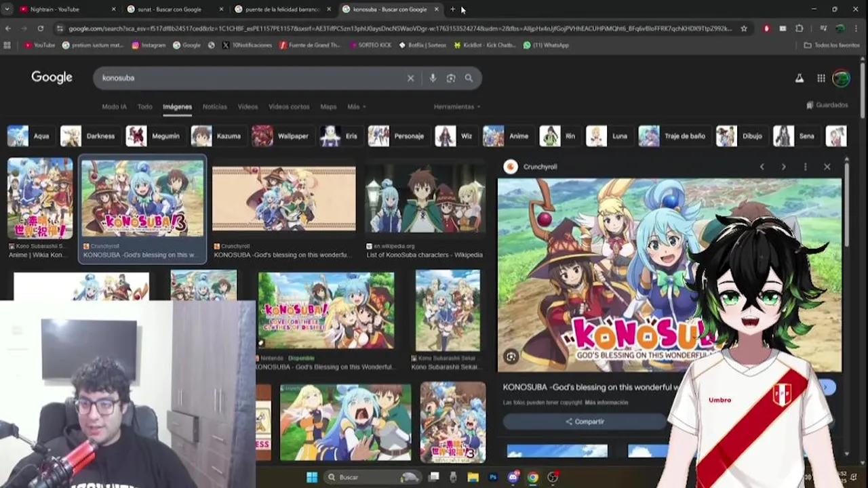Screen dimensions: 868x488
Task: Go back in Chrome navigation
Action: point(8,28)
